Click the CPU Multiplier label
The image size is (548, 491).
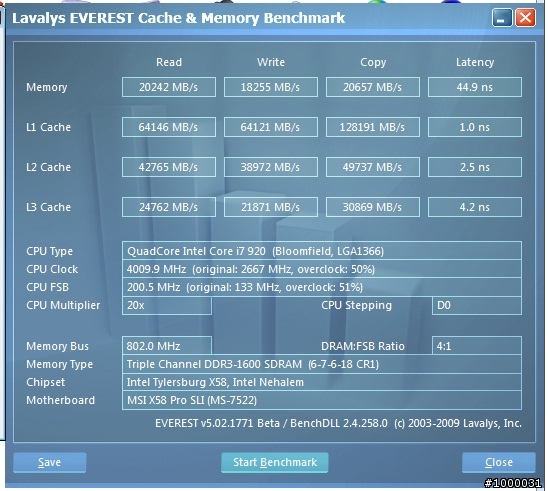tap(63, 305)
